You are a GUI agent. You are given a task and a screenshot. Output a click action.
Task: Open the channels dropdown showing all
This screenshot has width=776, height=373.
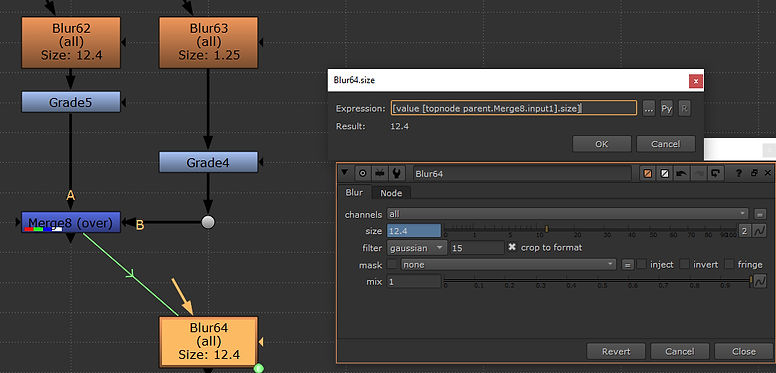[x=568, y=214]
